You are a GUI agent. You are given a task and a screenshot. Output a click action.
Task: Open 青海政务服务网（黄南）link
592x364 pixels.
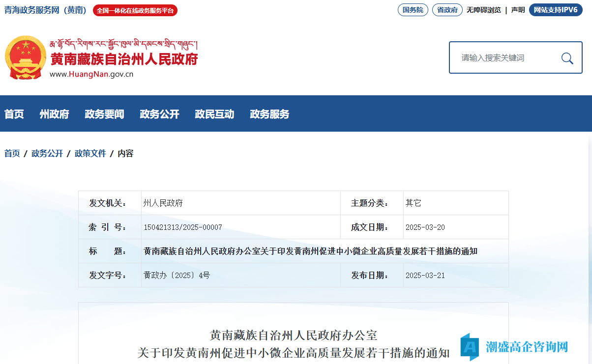tap(45, 10)
